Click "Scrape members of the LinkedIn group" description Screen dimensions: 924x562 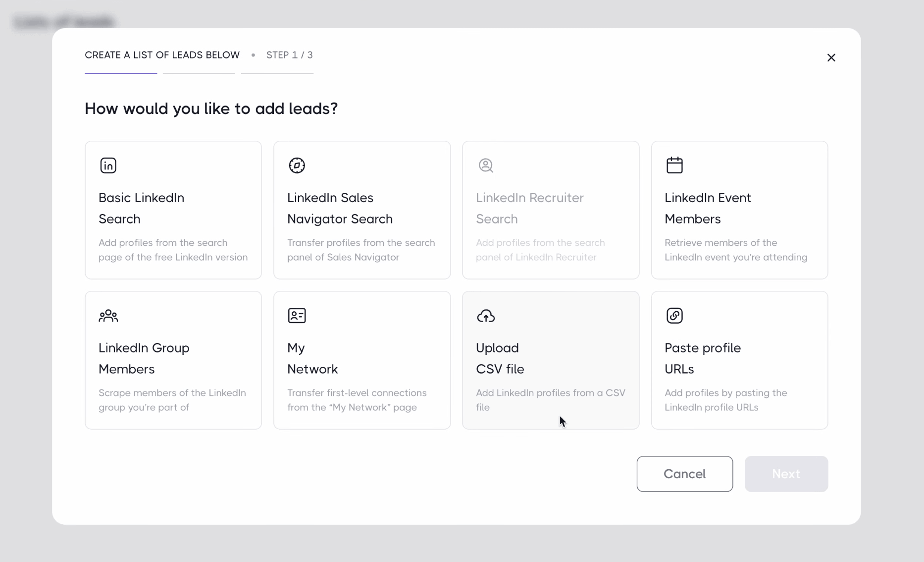coord(172,400)
